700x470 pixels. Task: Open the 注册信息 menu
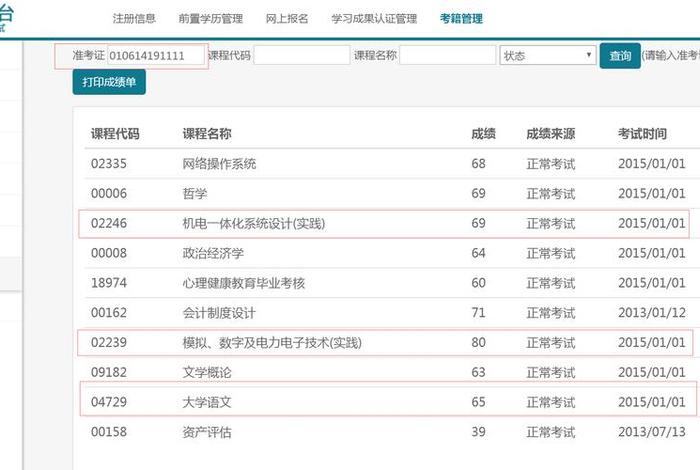[x=134, y=18]
